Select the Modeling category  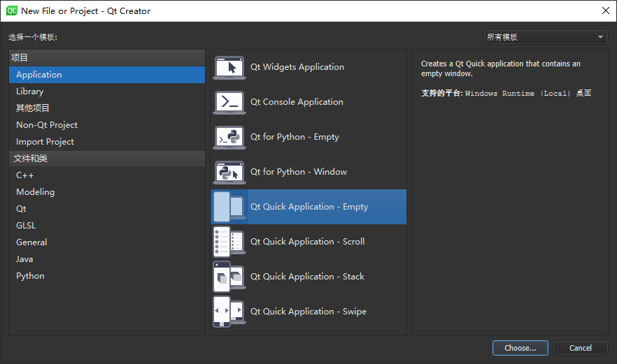[107, 192]
